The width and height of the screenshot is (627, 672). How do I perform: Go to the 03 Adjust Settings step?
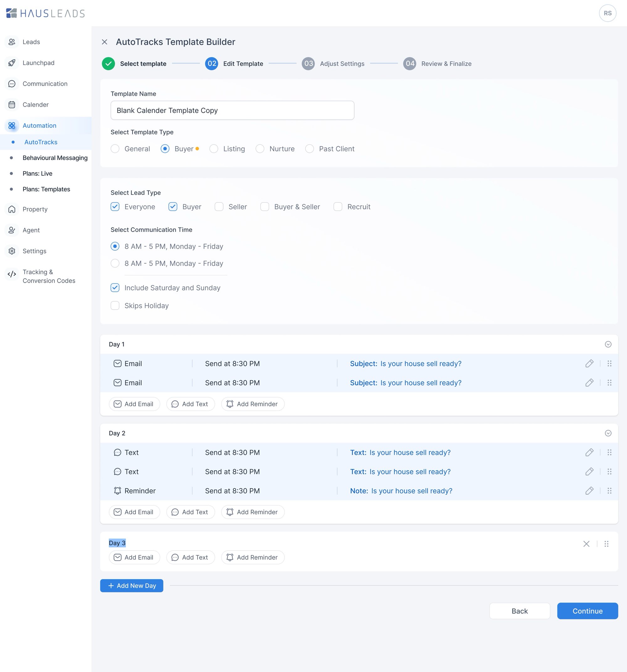pyautogui.click(x=333, y=64)
